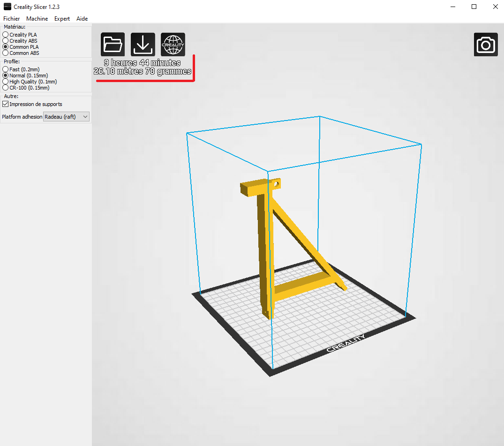Open the Aide menu
Image resolution: width=504 pixels, height=446 pixels.
82,19
